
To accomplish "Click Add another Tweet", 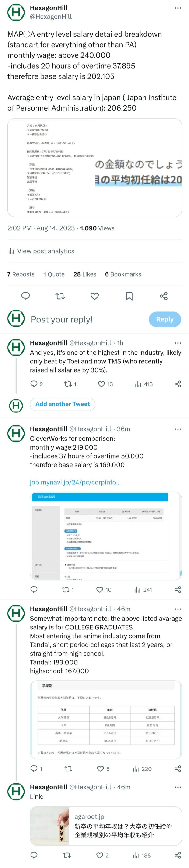I will pyautogui.click(x=63, y=404).
